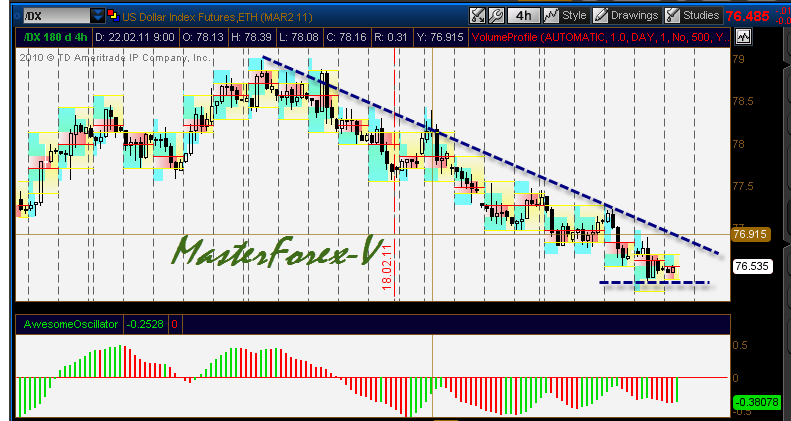Click the colored squares link icon beside symbol
Viewport: 791px width, 421px height.
113,16
